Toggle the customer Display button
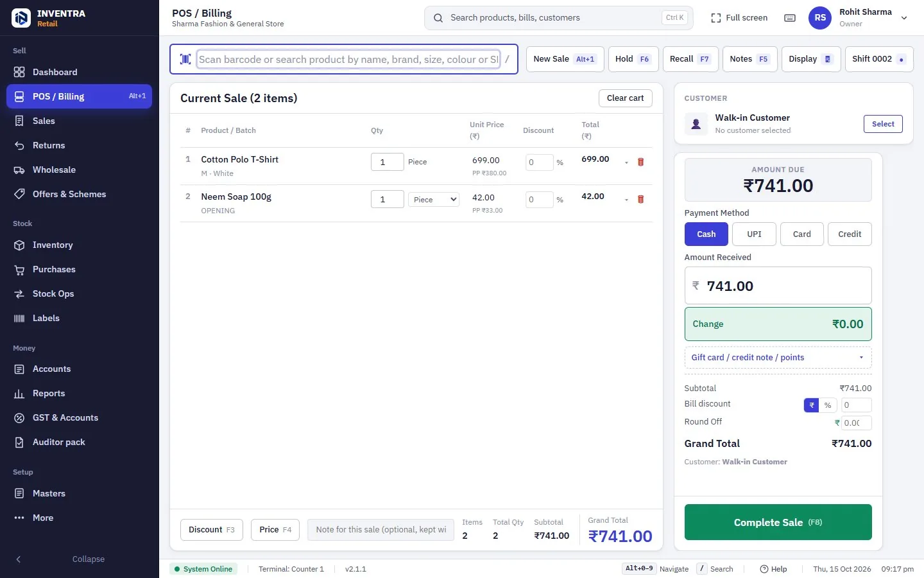The height and width of the screenshot is (578, 924). click(x=810, y=59)
